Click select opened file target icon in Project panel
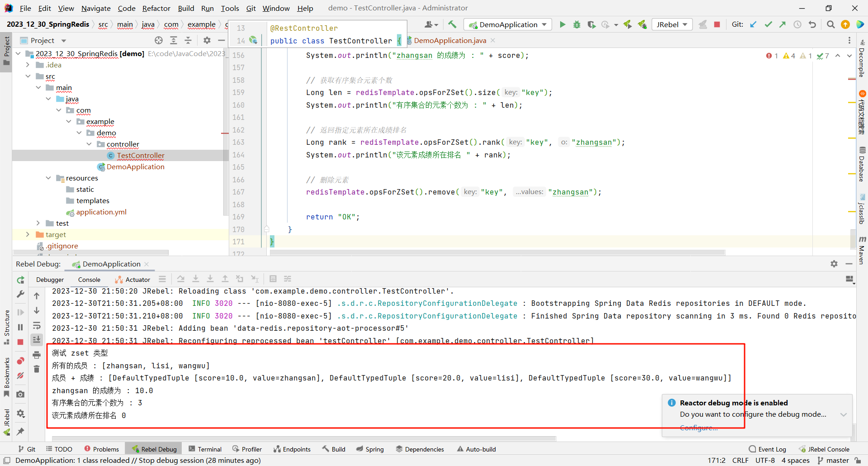Viewport: 868px width, 466px height. pyautogui.click(x=159, y=40)
